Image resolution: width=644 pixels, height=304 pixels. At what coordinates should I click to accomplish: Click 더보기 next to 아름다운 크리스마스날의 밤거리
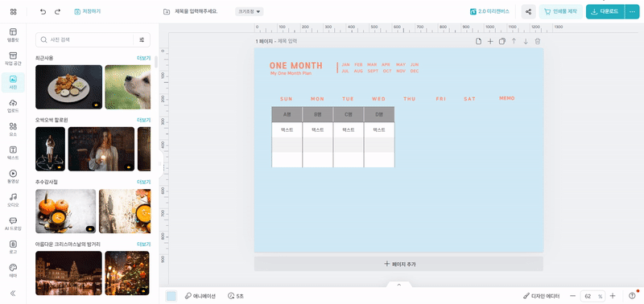point(143,244)
